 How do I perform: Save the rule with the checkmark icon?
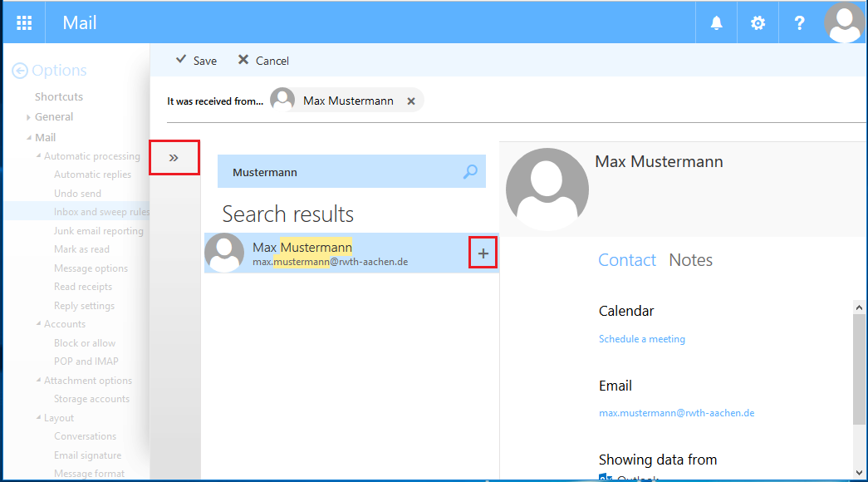point(184,60)
